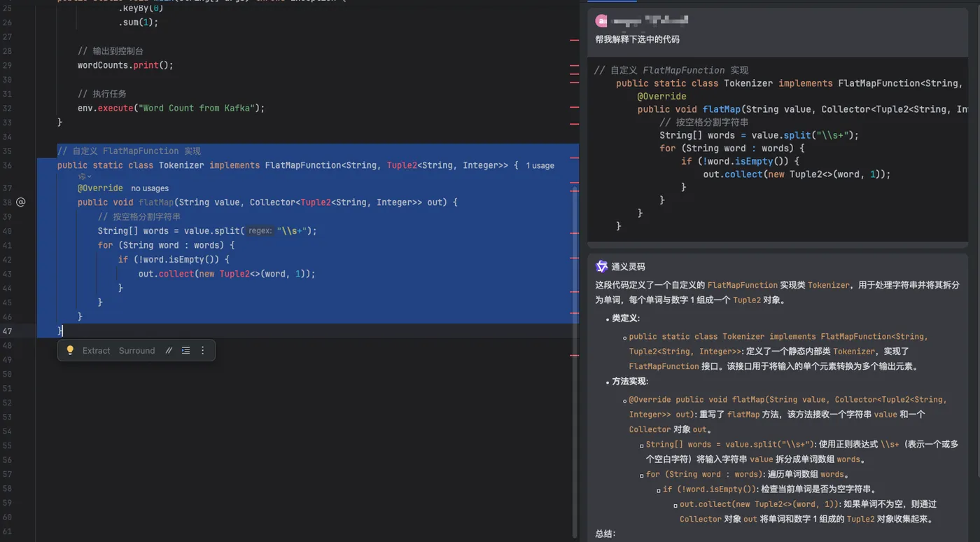The image size is (980, 542).
Task: Click the '方法实现:' heading in the chat answer
Action: pos(631,382)
